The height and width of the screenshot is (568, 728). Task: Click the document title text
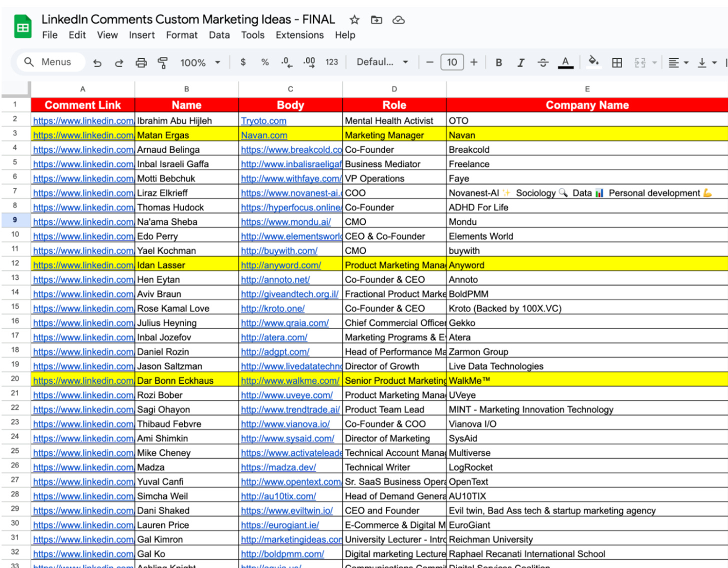point(188,19)
